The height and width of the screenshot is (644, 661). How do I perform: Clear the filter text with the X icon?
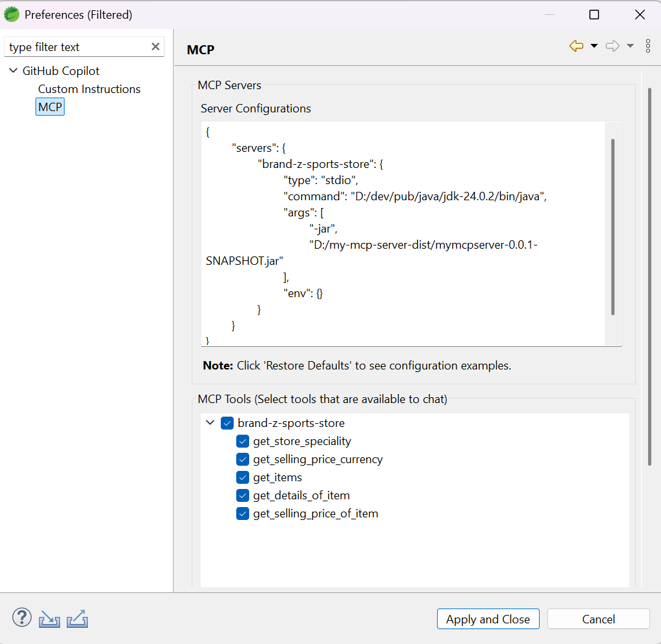tap(155, 47)
